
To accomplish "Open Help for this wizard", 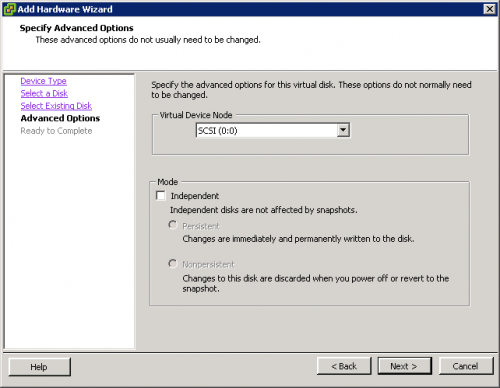I will coord(39,367).
